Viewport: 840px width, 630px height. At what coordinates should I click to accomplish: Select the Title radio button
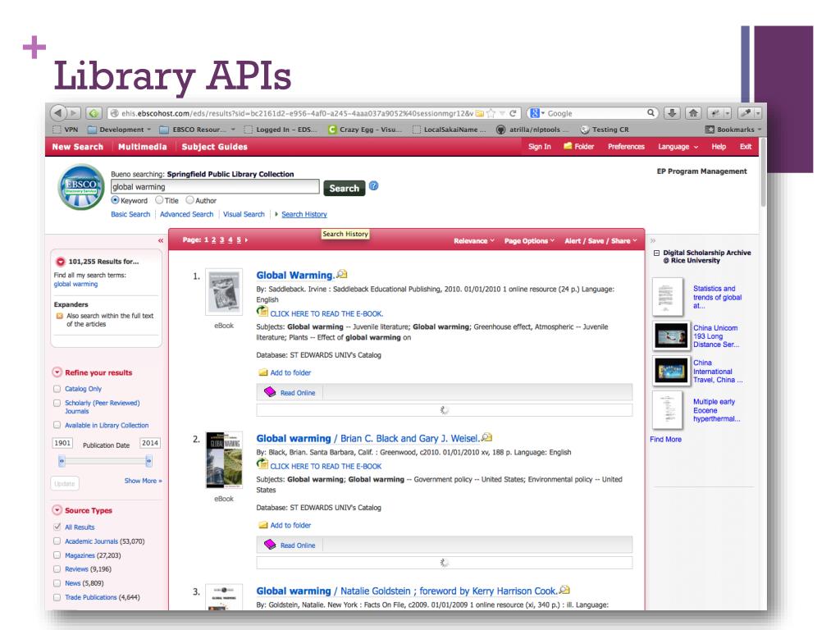pos(159,200)
